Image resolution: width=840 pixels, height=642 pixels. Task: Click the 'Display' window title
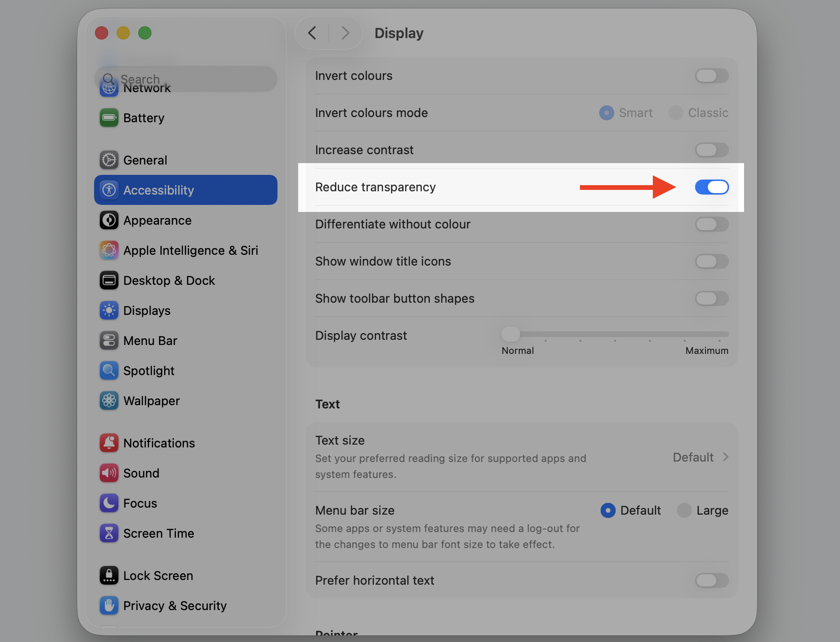(x=399, y=33)
